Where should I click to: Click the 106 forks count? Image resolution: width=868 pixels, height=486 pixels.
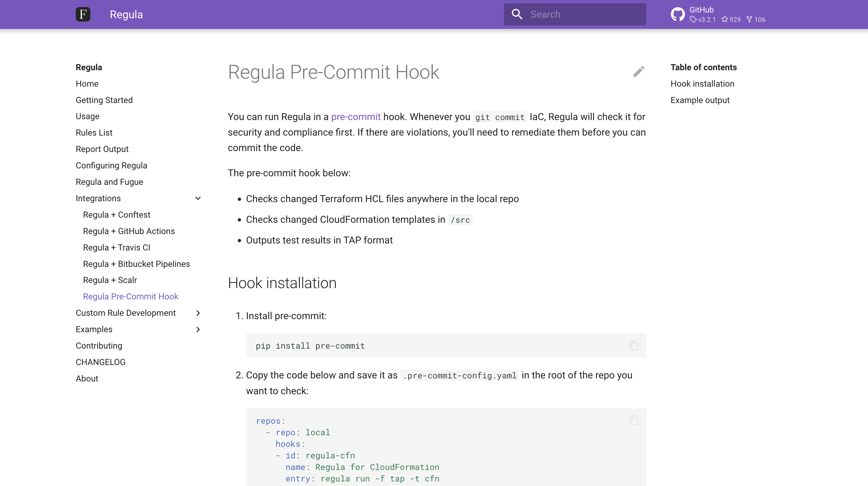(x=756, y=19)
